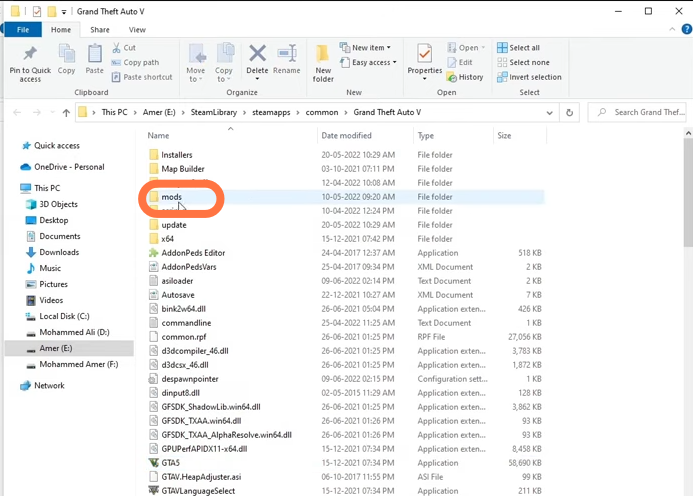
Task: Open the Properties ribbon button
Action: (424, 59)
